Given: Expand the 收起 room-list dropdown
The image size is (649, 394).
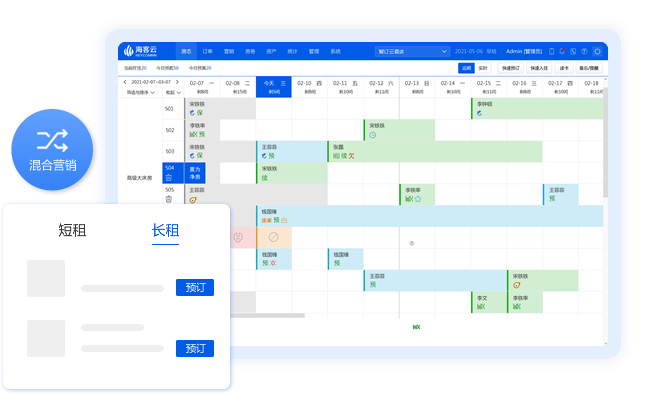Looking at the screenshot, I should tap(173, 92).
